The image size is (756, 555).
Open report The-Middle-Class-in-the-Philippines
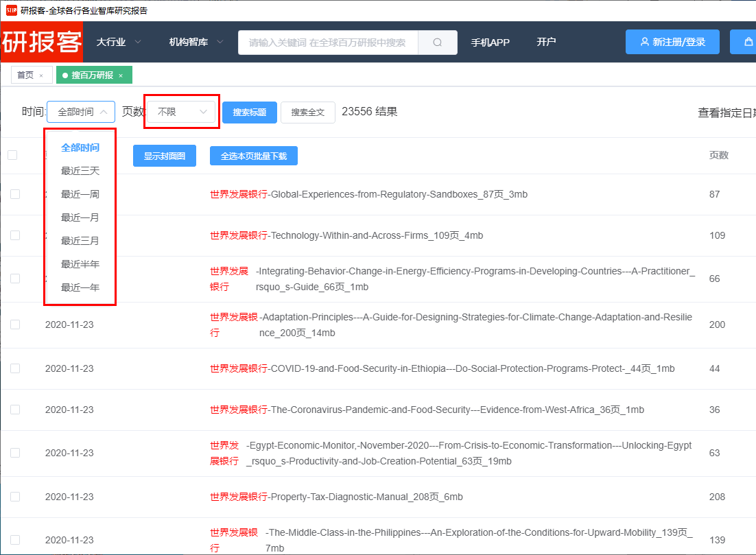pyautogui.click(x=451, y=540)
